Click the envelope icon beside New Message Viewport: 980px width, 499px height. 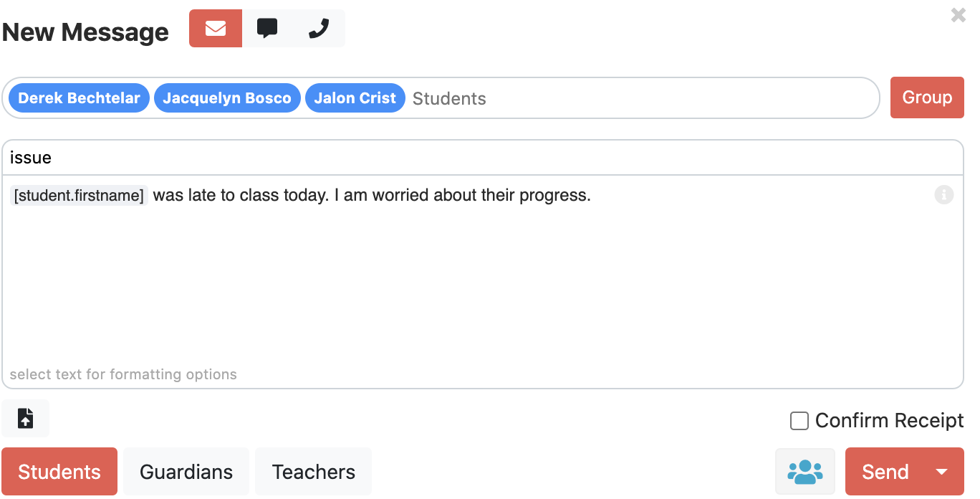215,28
